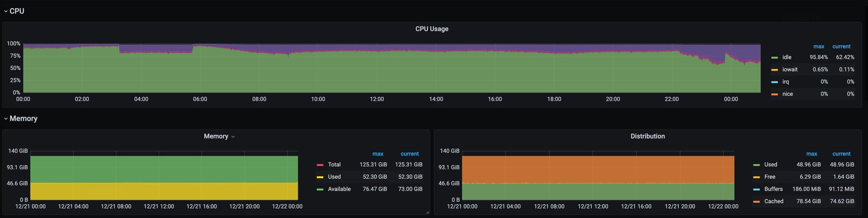Image resolution: width=868 pixels, height=218 pixels.
Task: Collapse the CPU row chevron
Action: [x=5, y=11]
